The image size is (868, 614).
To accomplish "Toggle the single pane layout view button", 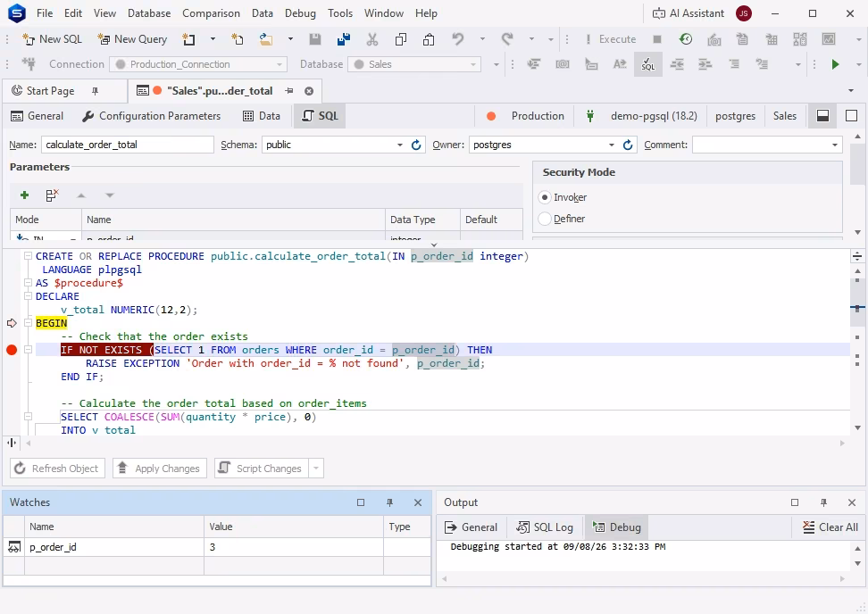I will coord(851,116).
